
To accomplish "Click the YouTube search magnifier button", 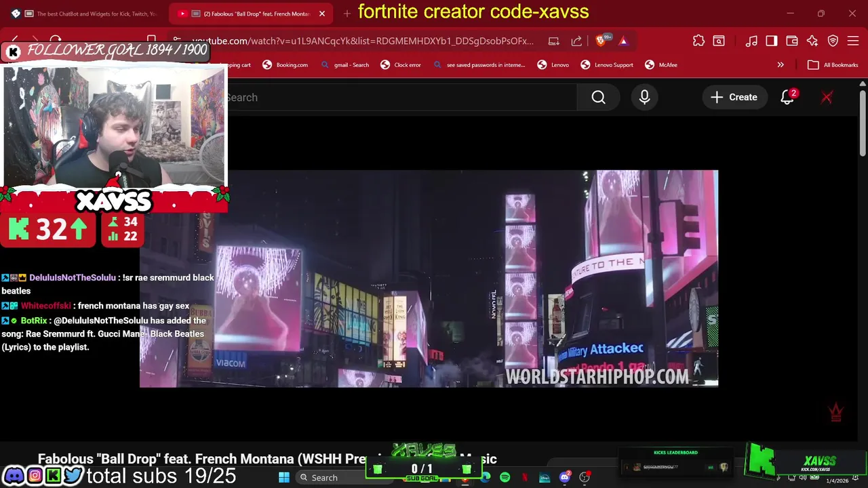I will pos(598,98).
